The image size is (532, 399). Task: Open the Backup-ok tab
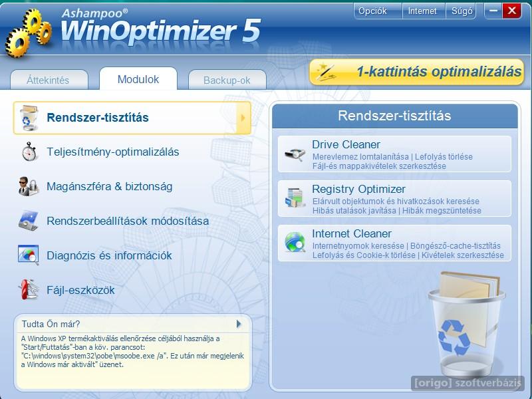pos(227,80)
